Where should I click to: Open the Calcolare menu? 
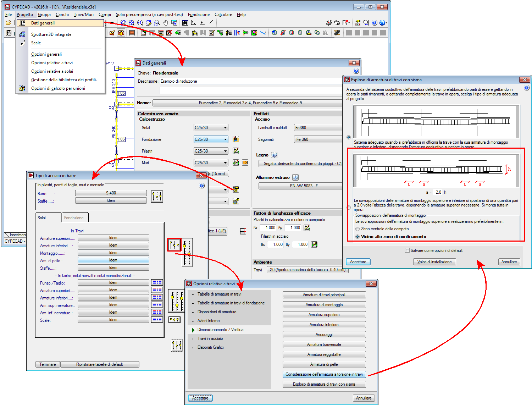pos(223,15)
